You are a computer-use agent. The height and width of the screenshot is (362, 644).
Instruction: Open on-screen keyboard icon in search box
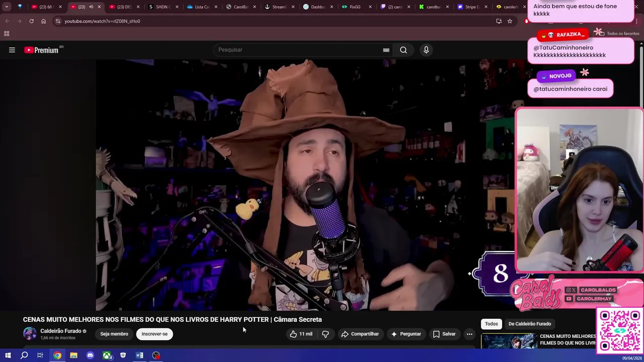(x=386, y=50)
